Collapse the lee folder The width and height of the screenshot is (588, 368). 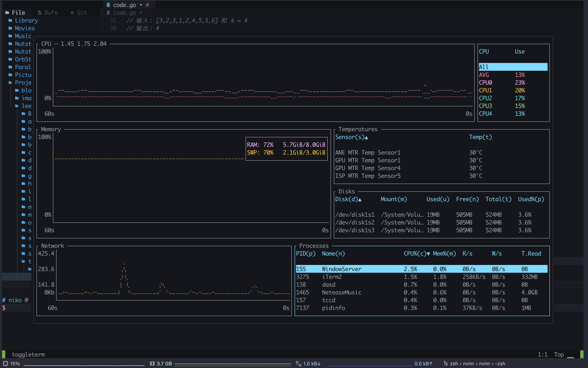coord(23,106)
